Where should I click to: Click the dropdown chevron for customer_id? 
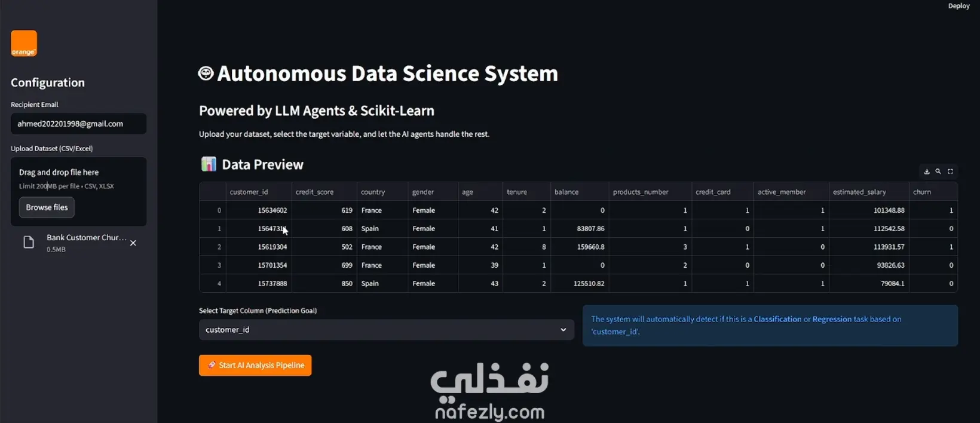563,330
